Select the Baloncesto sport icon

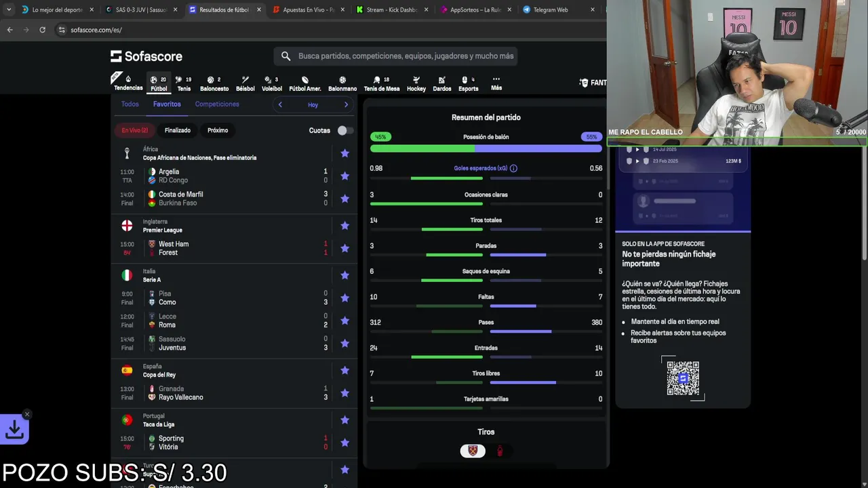click(214, 83)
